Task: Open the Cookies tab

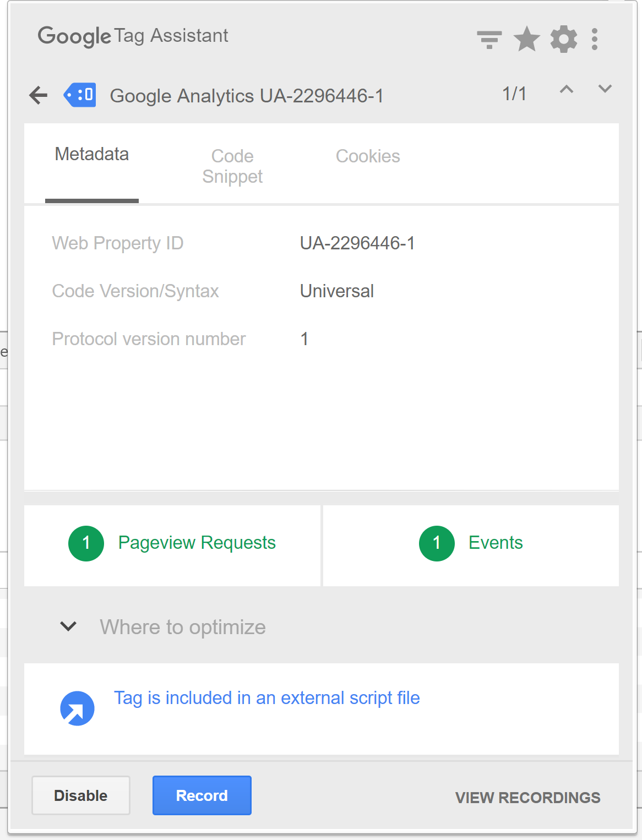Action: click(x=368, y=156)
